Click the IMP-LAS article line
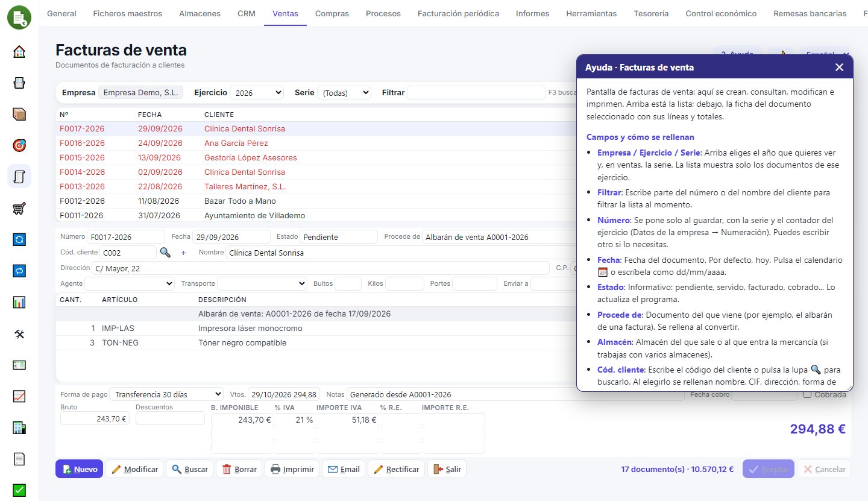Screen dimensions: 868x501 click(x=316, y=329)
